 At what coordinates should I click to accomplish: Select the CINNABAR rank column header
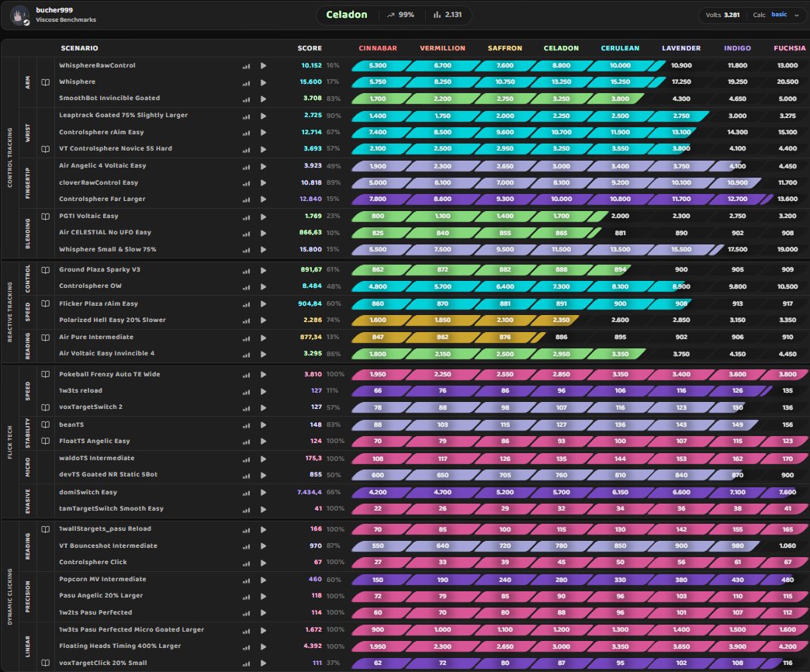[x=378, y=48]
